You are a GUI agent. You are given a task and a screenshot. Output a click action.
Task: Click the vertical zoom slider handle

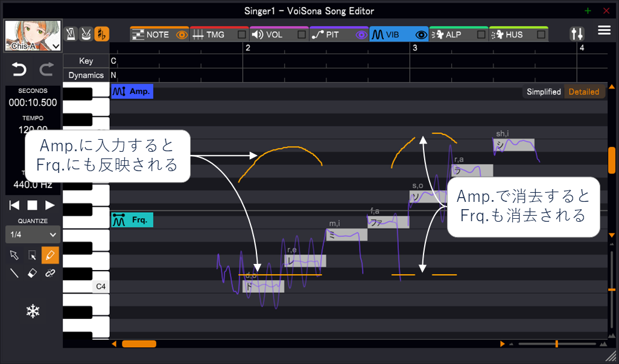(x=612, y=290)
